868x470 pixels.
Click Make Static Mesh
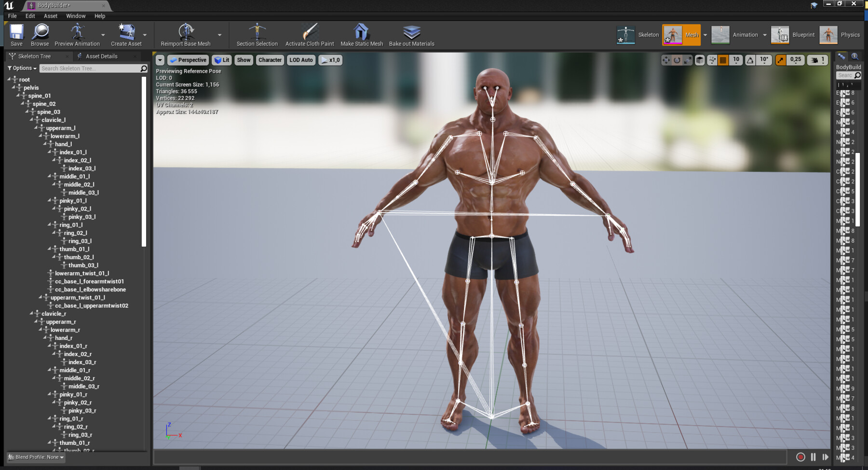361,34
